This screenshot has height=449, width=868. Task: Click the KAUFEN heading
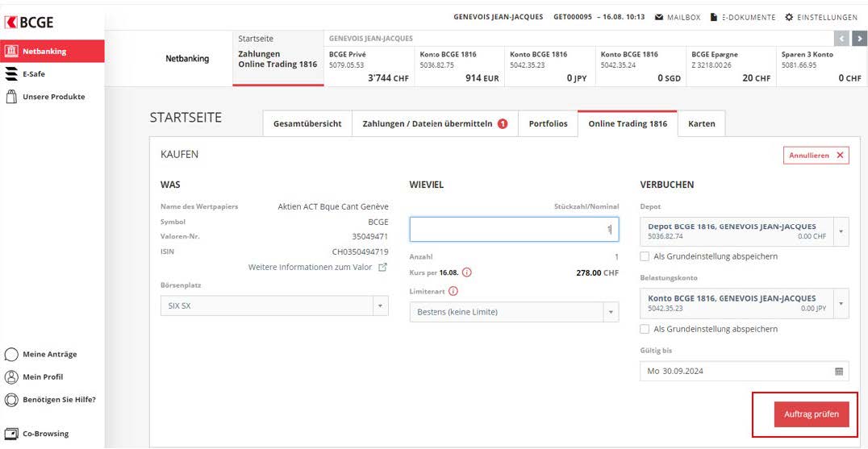[x=179, y=154]
